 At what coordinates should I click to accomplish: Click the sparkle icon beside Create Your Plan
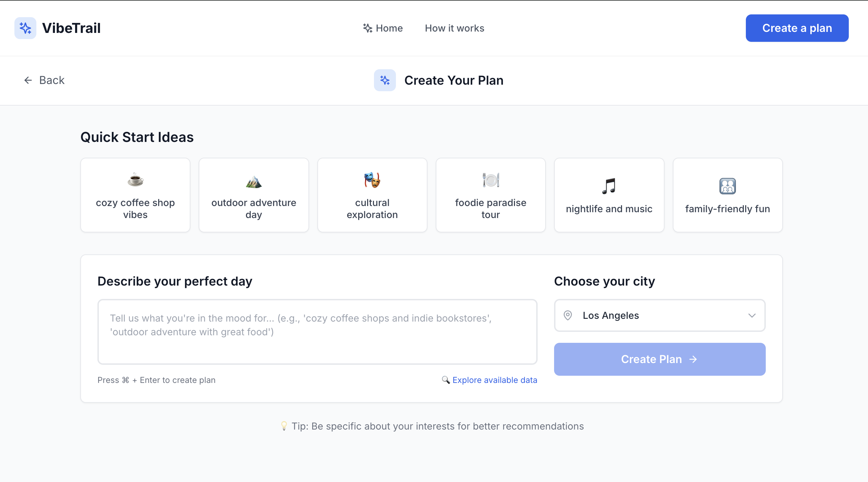point(385,80)
